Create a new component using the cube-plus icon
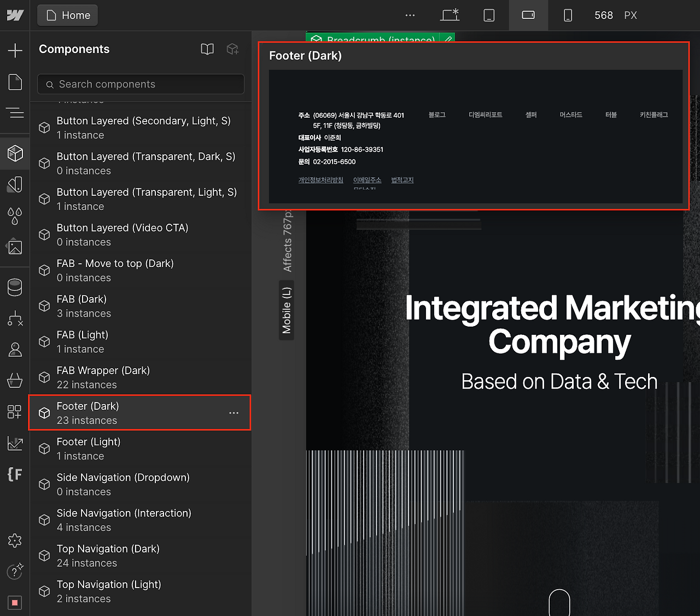Image resolution: width=700 pixels, height=616 pixels. (x=232, y=49)
